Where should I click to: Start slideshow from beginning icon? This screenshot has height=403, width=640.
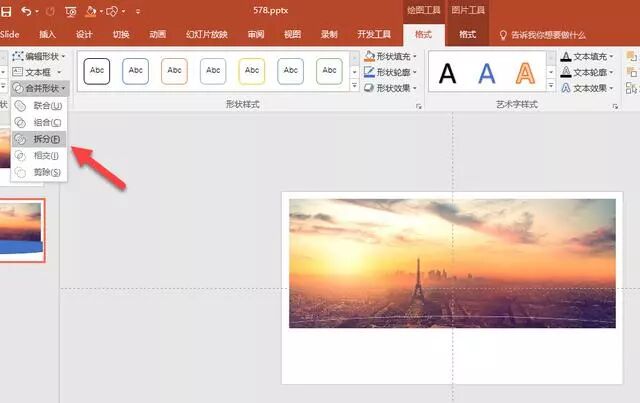click(x=71, y=11)
